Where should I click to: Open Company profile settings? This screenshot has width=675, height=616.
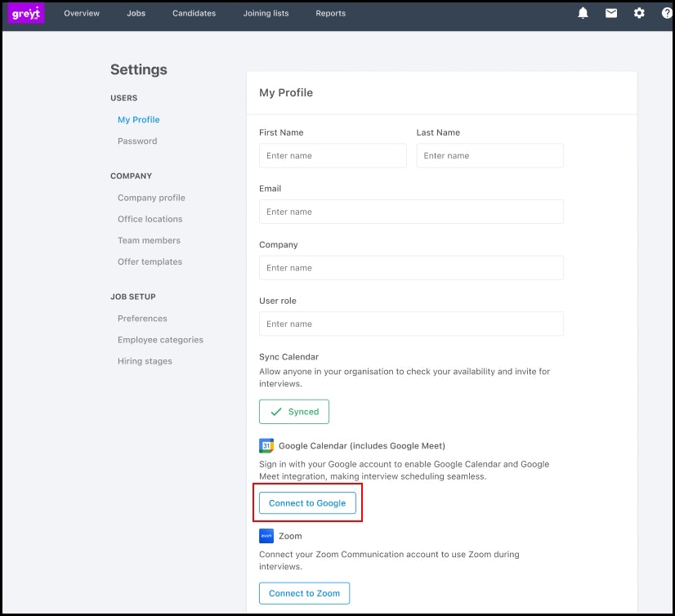tap(151, 198)
